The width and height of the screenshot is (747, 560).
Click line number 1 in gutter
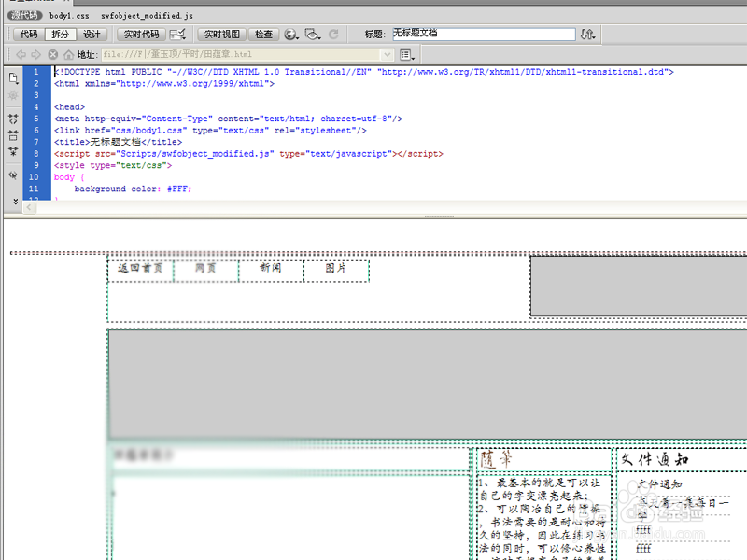(x=36, y=72)
